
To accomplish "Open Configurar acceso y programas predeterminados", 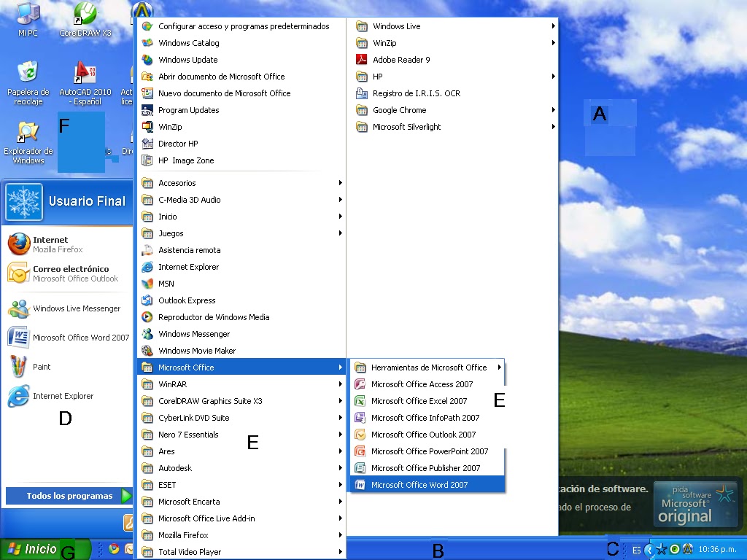I will [x=241, y=26].
